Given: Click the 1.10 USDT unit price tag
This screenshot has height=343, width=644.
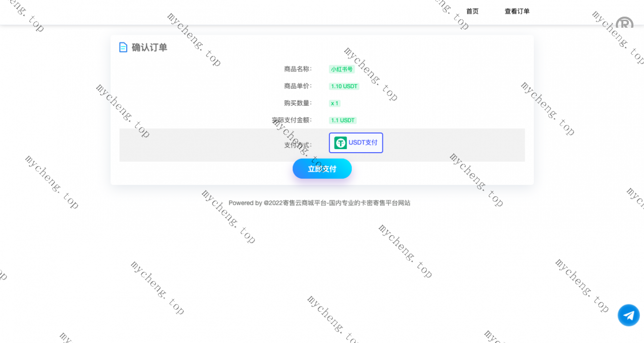Looking at the screenshot, I should 344,87.
